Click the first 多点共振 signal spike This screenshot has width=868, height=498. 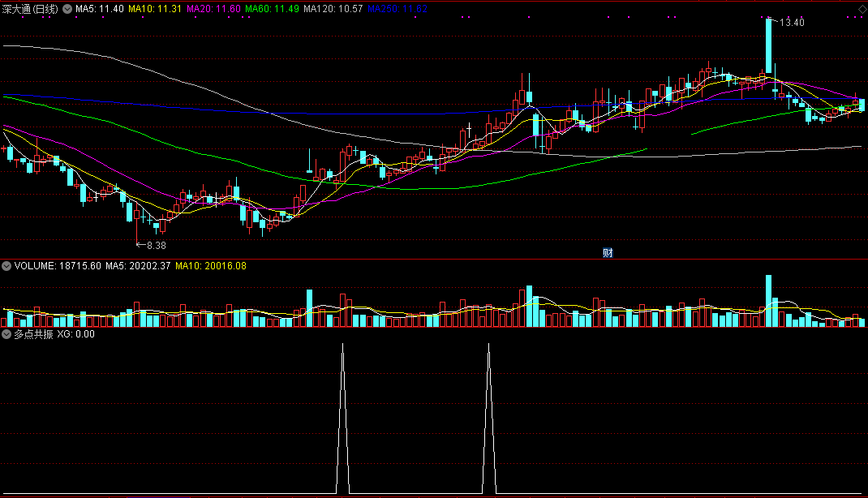coord(342,419)
